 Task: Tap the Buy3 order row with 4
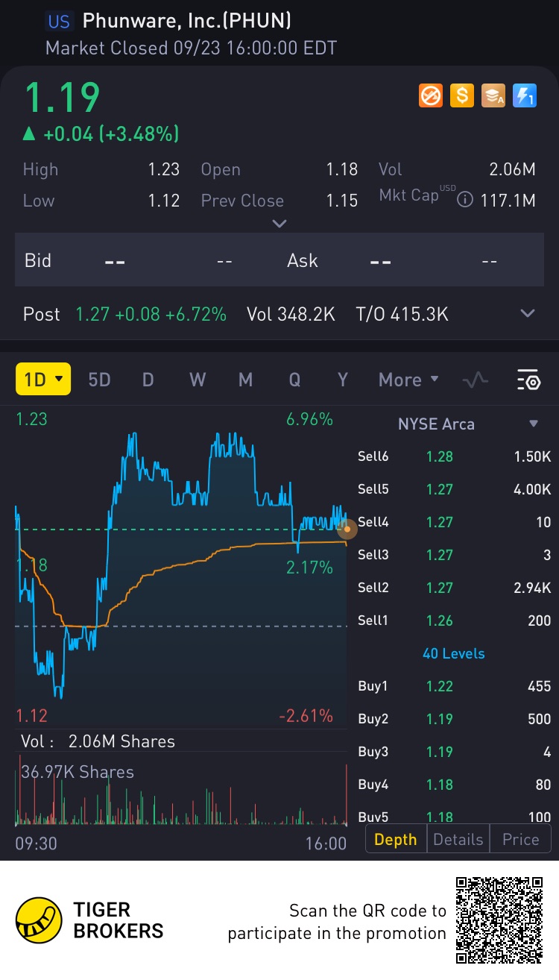pos(455,752)
